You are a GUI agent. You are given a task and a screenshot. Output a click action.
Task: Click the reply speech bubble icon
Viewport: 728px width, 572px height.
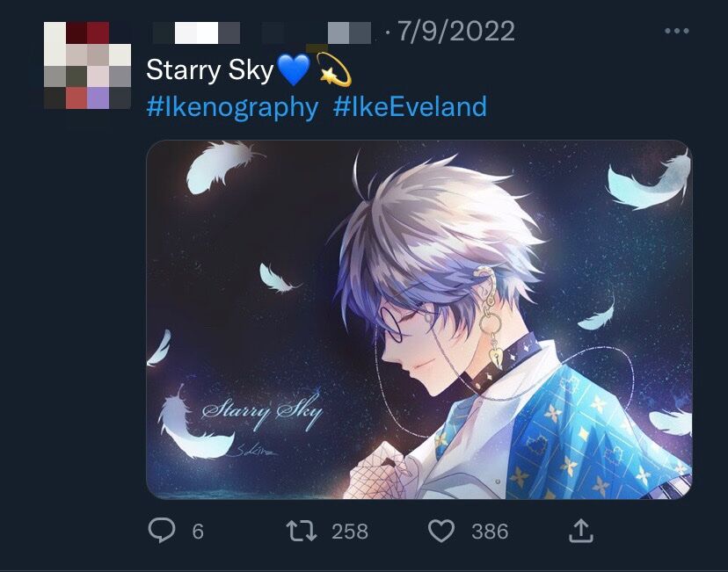(162, 530)
